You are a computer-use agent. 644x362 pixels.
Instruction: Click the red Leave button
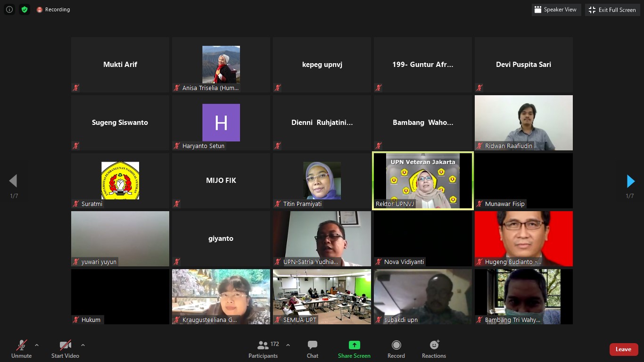(x=623, y=349)
